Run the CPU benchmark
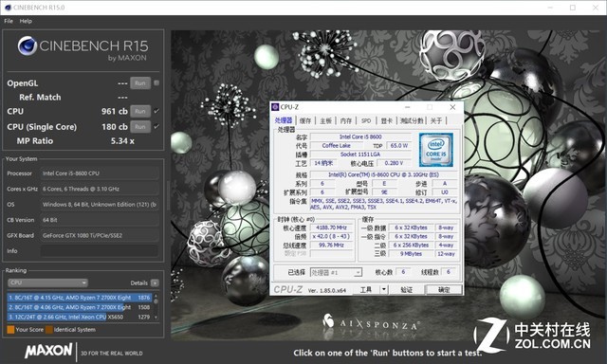This screenshot has height=364, width=607. pyautogui.click(x=140, y=112)
